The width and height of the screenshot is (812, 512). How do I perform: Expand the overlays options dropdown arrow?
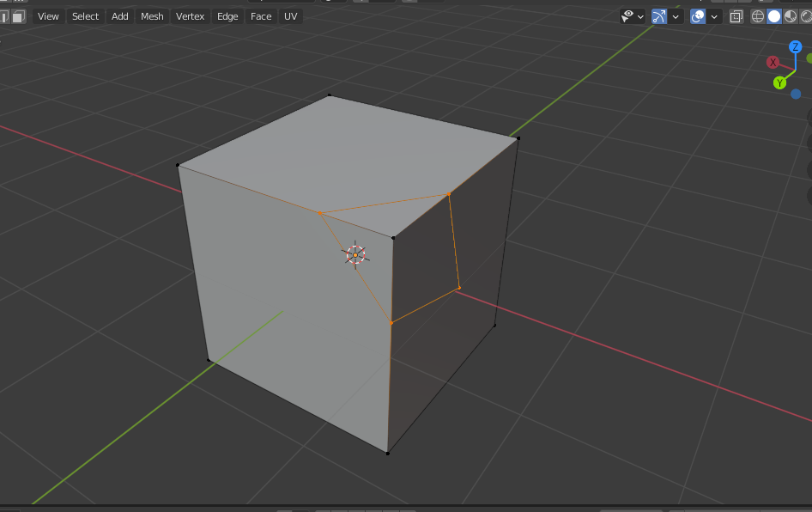pyautogui.click(x=714, y=16)
